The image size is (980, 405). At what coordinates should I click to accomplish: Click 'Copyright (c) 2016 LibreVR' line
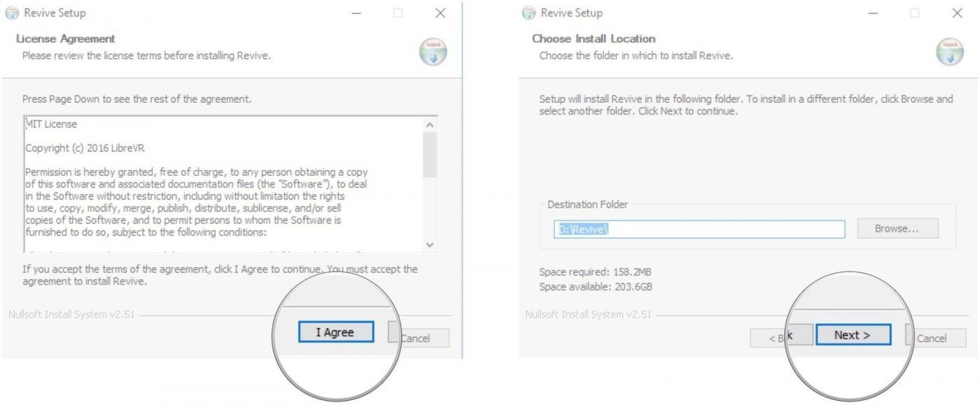click(85, 148)
